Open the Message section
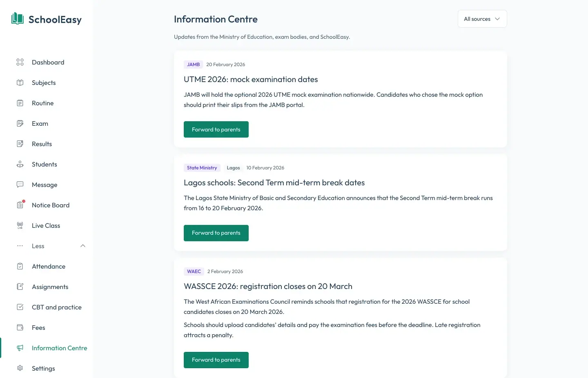Viewport: 588px width, 378px height. [x=45, y=185]
